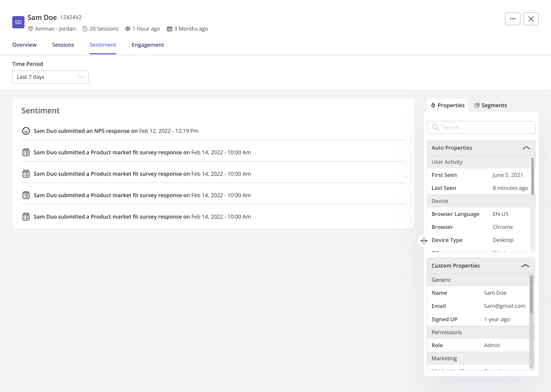Open the Last 7 days time period dropdown

click(x=50, y=77)
